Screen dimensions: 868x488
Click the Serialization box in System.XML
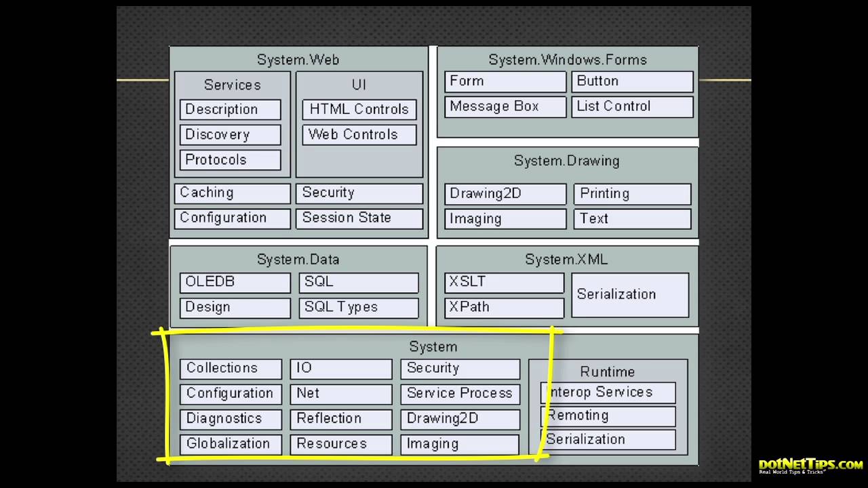coord(630,295)
